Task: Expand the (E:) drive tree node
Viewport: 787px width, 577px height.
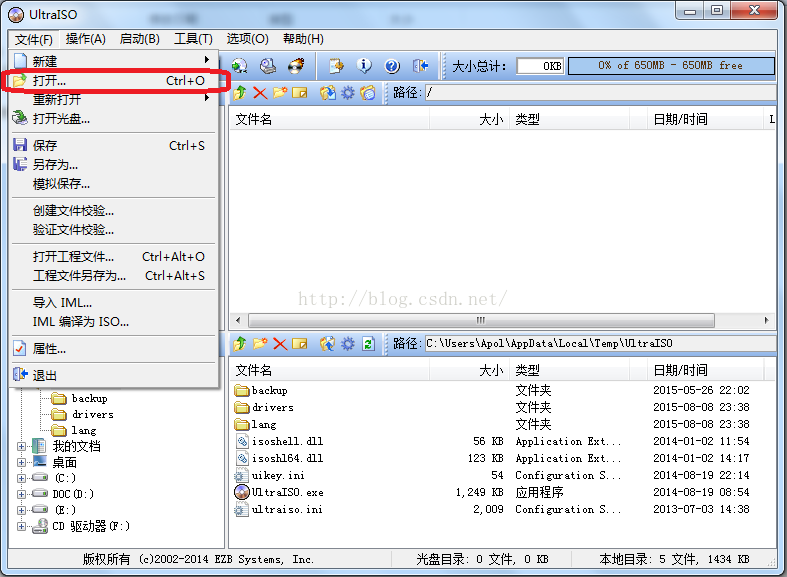Action: point(21,510)
